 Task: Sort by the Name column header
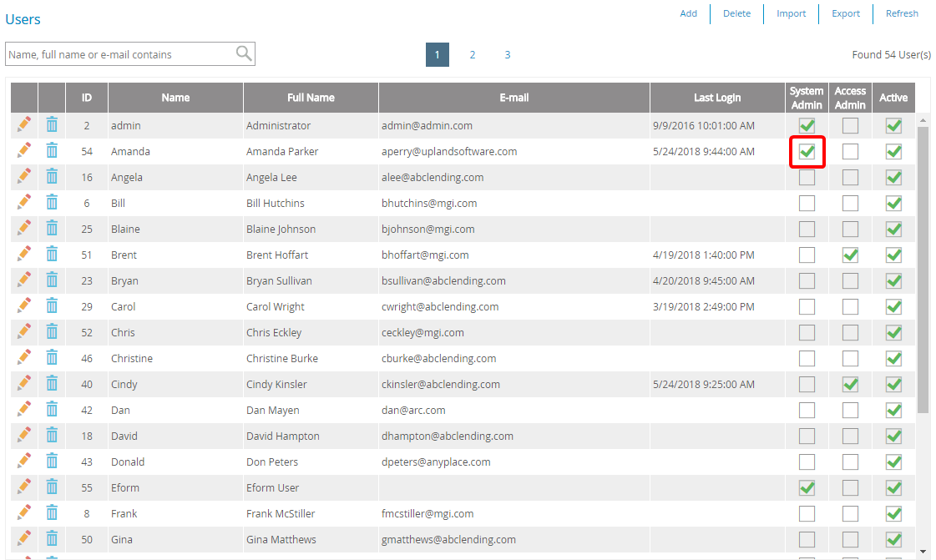click(x=175, y=97)
